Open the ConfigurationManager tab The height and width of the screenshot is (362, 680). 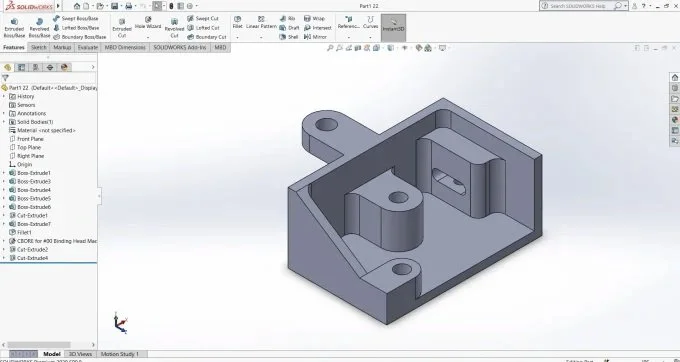[36, 67]
